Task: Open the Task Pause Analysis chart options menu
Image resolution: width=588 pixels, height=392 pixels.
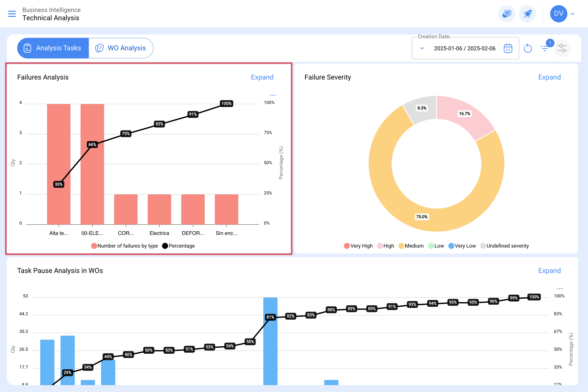Action: click(560, 289)
